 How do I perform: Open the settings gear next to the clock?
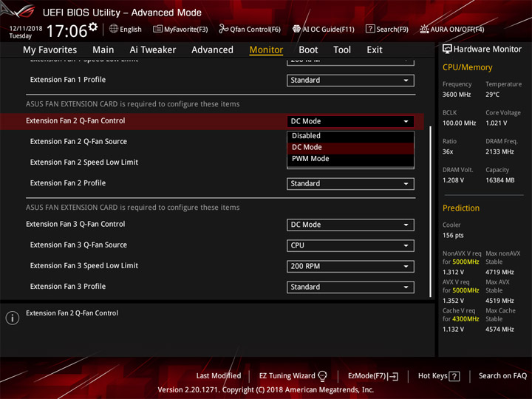pos(93,27)
